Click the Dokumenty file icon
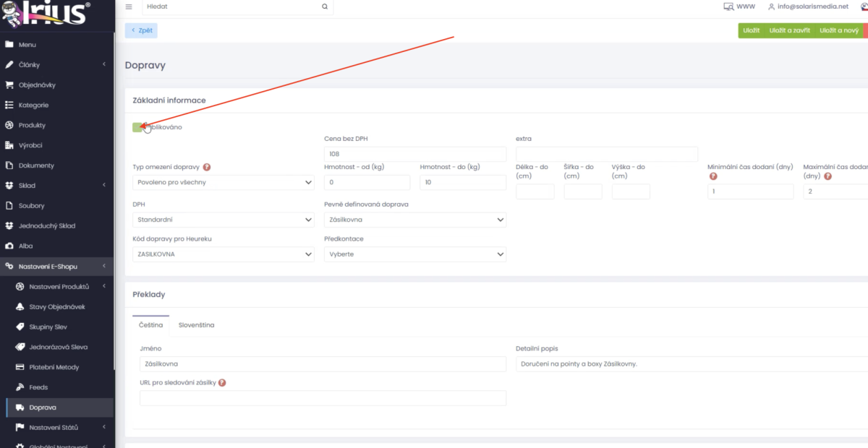The image size is (868, 448). (9, 165)
